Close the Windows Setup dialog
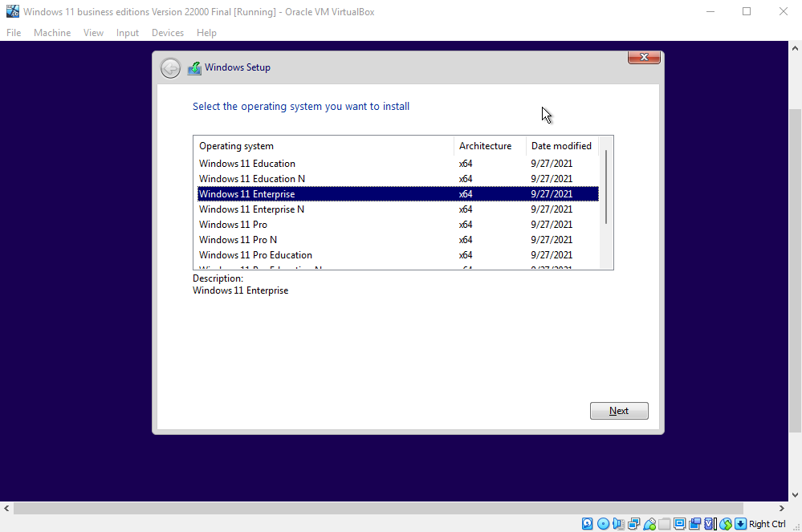 [x=644, y=57]
